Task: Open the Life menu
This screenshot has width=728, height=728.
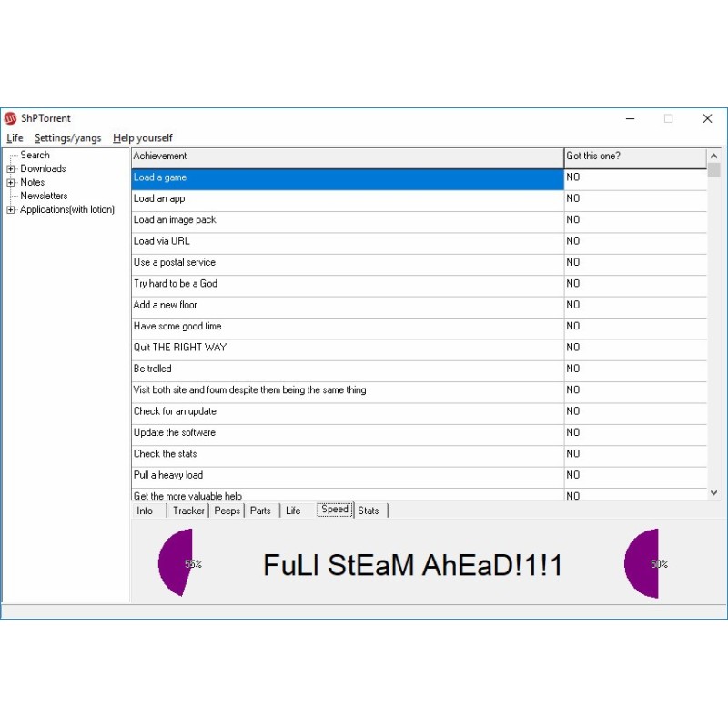Action: coord(15,138)
